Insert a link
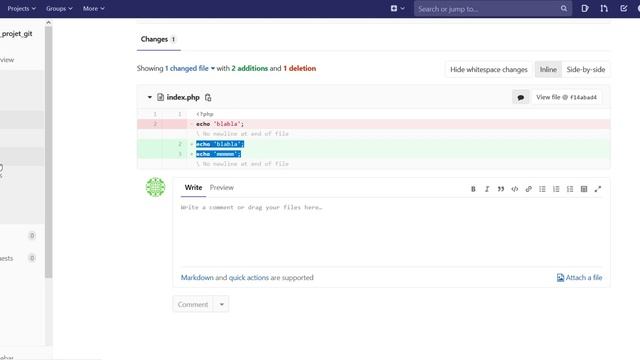Screen dimensions: 640x360 529,189
